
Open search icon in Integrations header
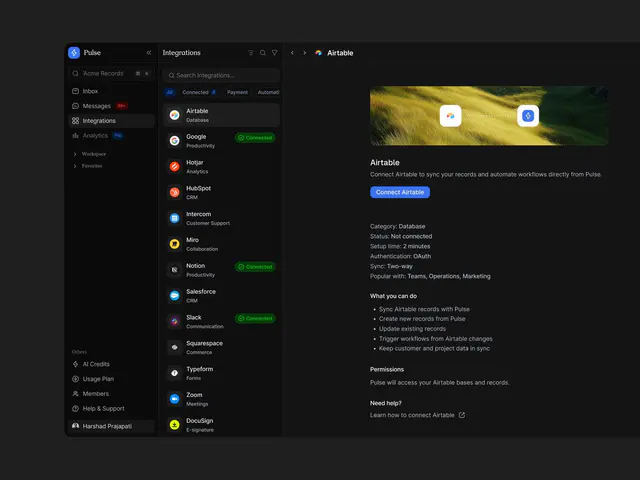(263, 53)
